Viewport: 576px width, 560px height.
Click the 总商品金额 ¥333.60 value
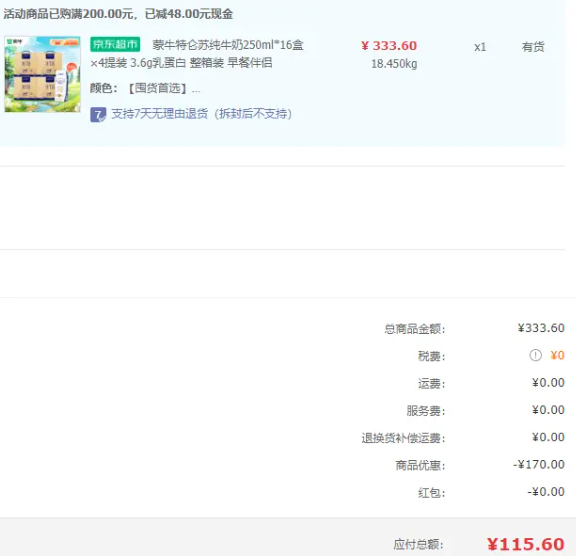click(541, 328)
